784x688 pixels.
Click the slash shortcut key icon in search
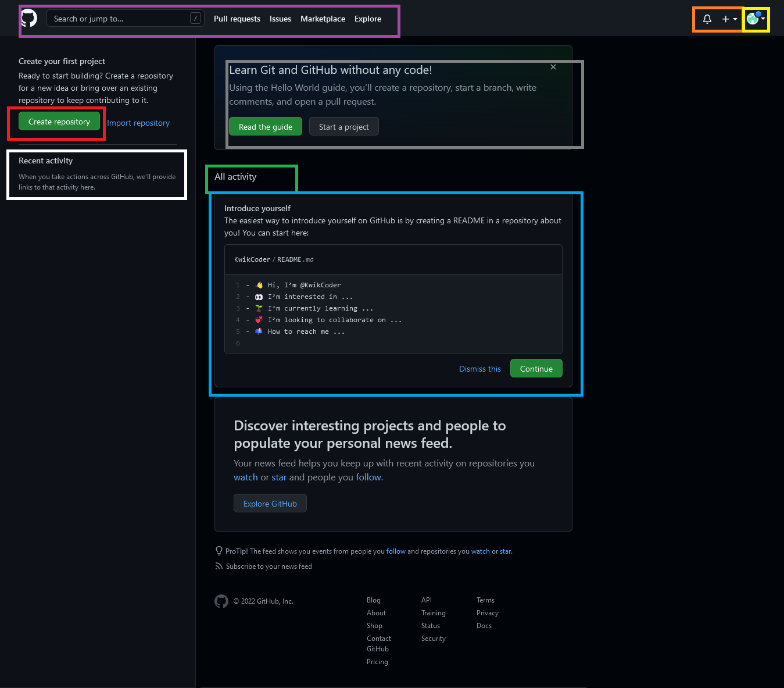point(196,18)
